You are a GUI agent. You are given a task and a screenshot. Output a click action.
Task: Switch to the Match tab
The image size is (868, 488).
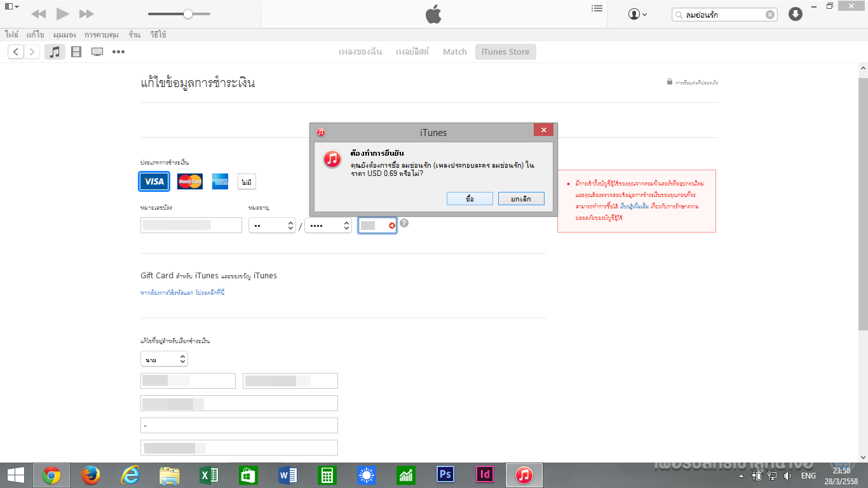point(455,52)
